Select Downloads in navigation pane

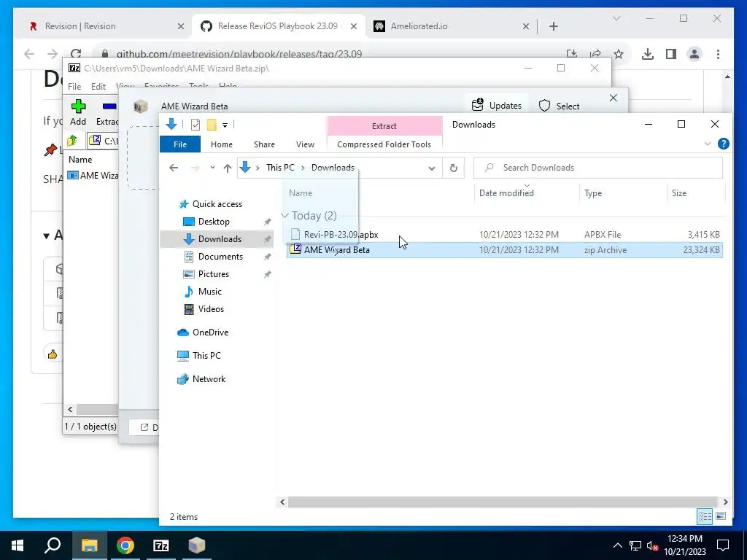point(220,239)
